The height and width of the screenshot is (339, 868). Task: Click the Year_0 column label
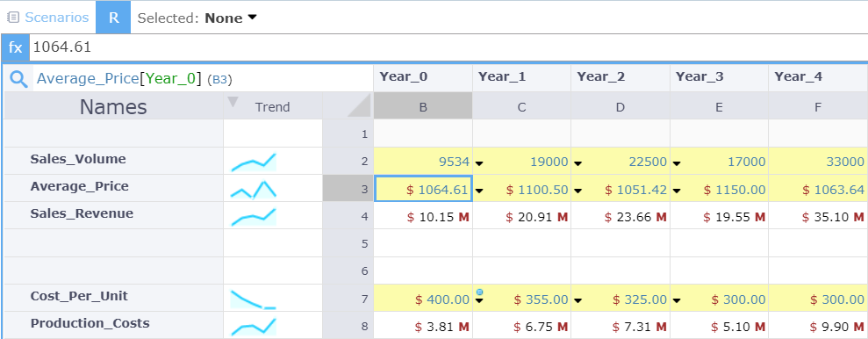[x=403, y=77]
